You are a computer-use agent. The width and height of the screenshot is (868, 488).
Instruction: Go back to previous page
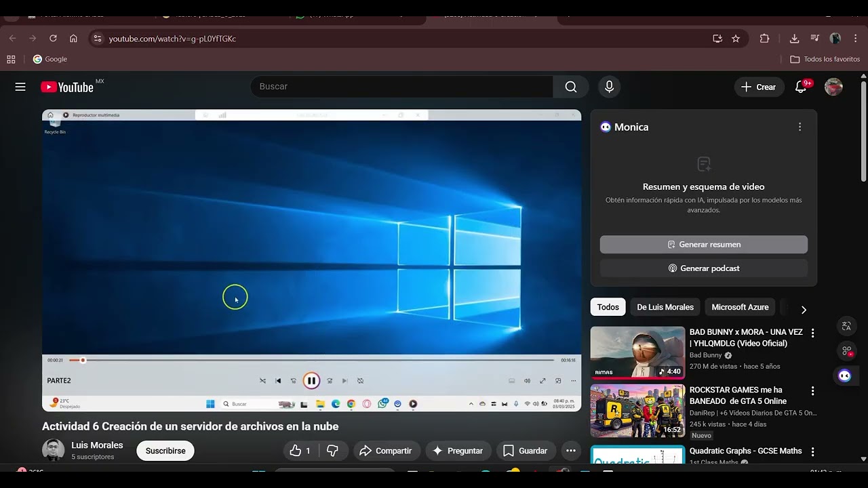12,39
